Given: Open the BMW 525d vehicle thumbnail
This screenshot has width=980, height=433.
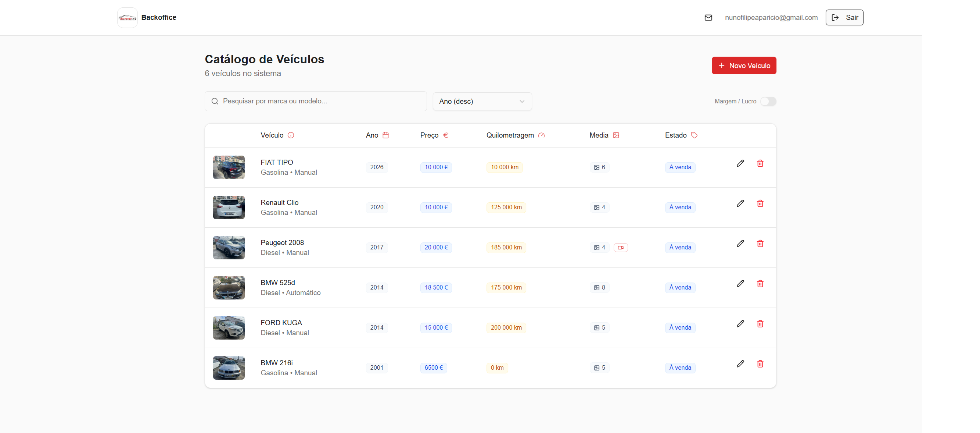Looking at the screenshot, I should pos(228,288).
